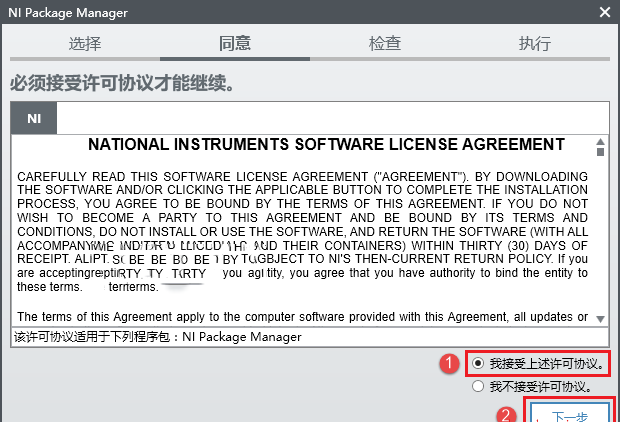
Task: Click the 下一步 (Next) button
Action: point(569,413)
